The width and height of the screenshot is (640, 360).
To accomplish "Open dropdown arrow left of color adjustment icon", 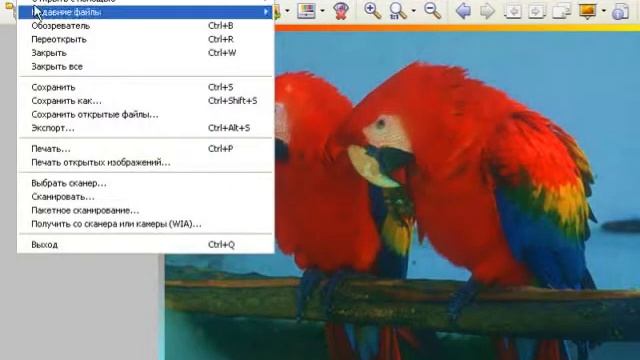I will 287,11.
